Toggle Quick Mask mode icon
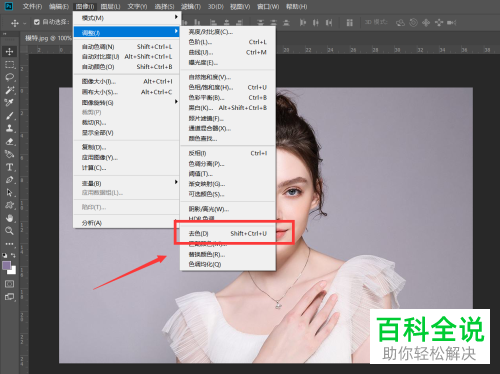The width and height of the screenshot is (500, 374). coord(9,284)
